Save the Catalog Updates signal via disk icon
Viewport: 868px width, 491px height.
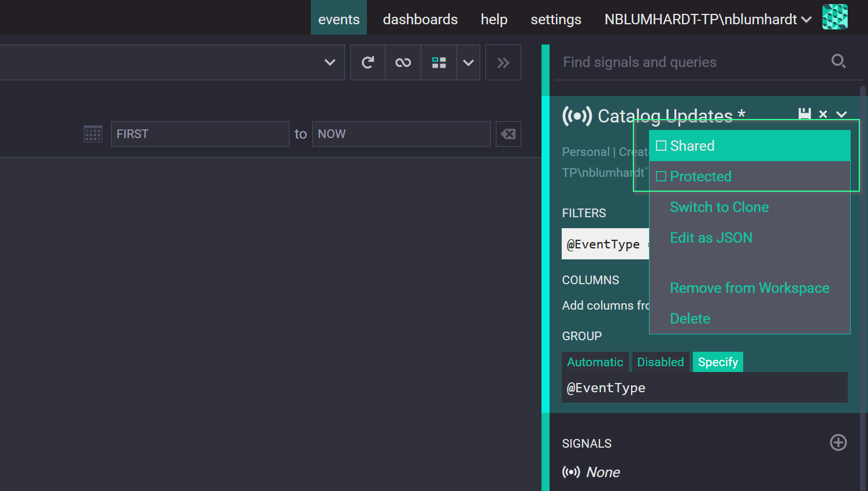804,114
